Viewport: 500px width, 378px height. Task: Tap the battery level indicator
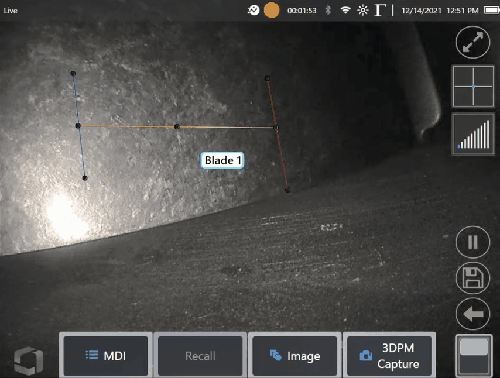[x=491, y=10]
